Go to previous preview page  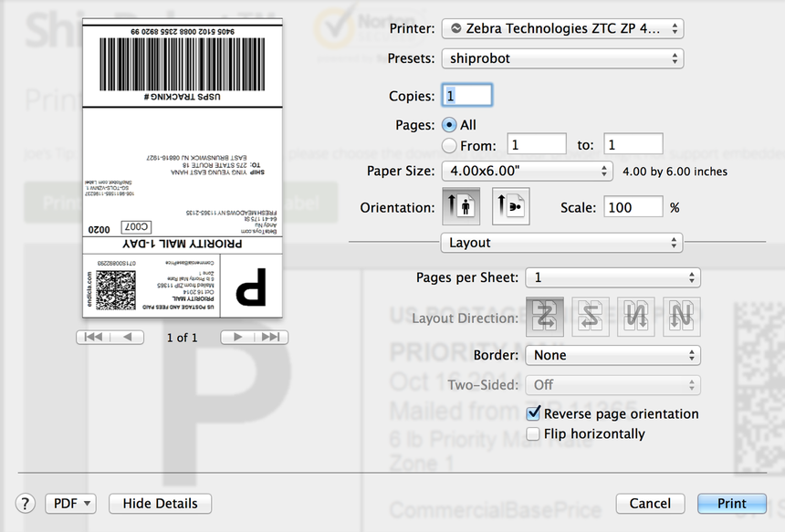pyautogui.click(x=127, y=338)
